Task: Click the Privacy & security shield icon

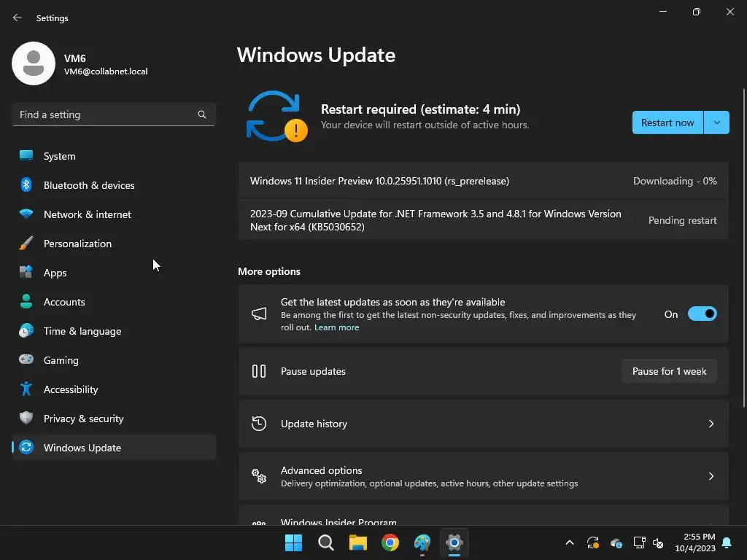Action: (26, 418)
